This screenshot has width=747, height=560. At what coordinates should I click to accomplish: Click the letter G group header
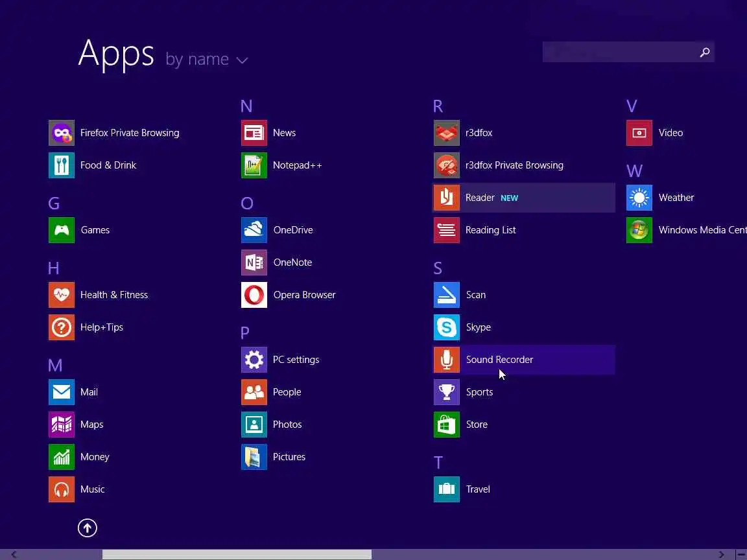point(54,204)
